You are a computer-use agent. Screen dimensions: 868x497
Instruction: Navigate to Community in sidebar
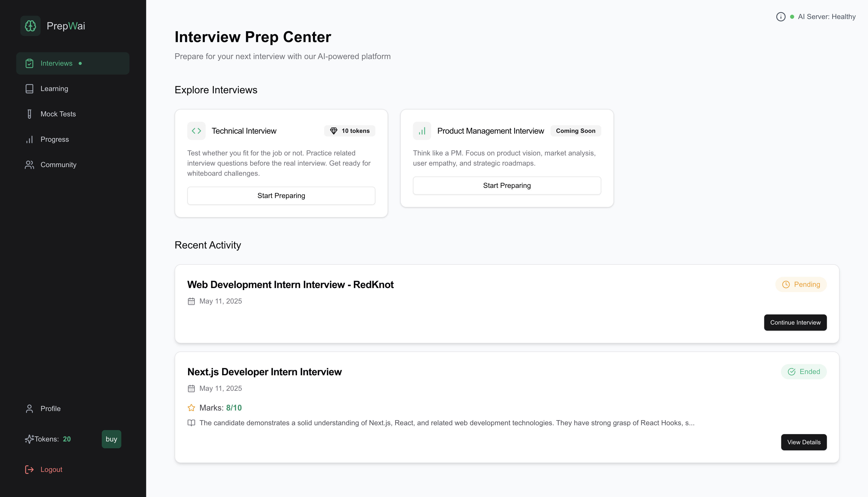click(x=58, y=165)
